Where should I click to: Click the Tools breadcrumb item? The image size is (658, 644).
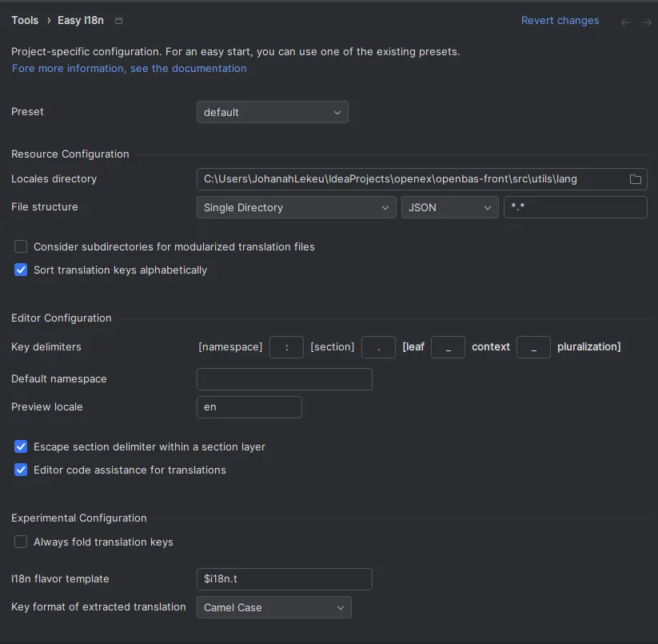25,21
